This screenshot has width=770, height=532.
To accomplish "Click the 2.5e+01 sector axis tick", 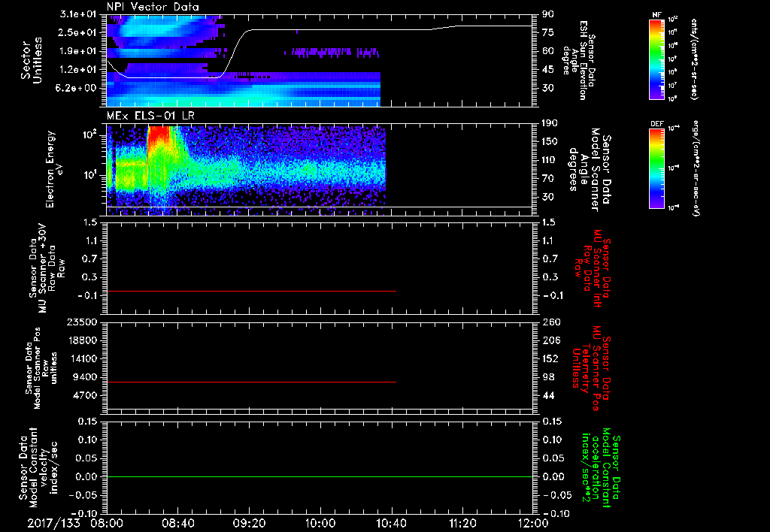I will coord(77,32).
